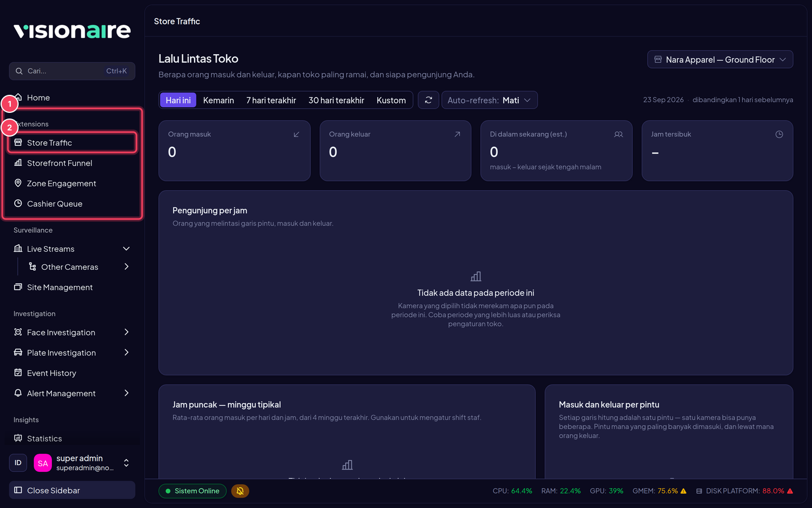The image size is (812, 508).
Task: Click the Alert Management bell icon
Action: pos(18,393)
